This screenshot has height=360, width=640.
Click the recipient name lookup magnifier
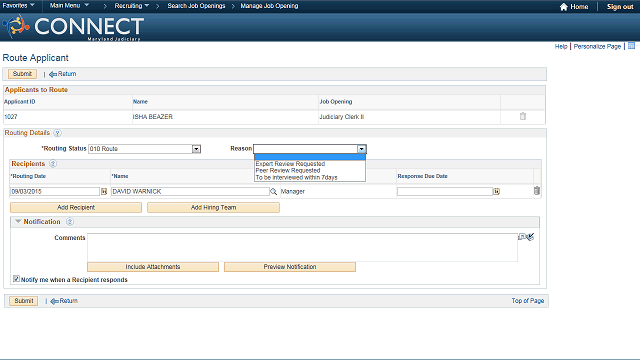tap(273, 191)
